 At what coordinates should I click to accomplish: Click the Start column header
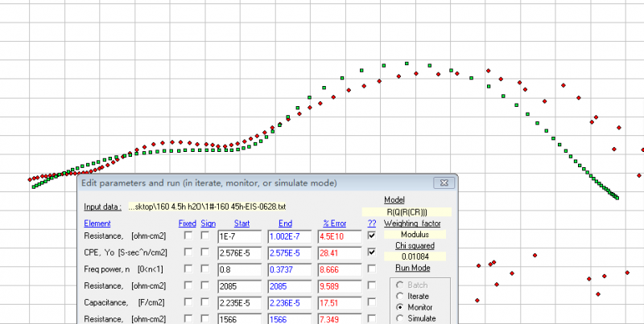tap(242, 224)
